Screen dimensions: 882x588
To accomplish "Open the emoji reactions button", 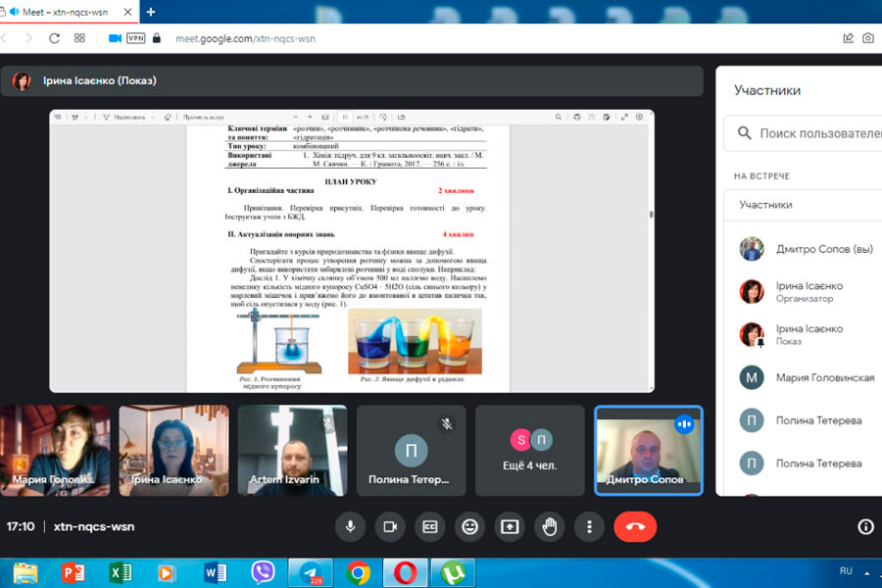I will click(469, 526).
